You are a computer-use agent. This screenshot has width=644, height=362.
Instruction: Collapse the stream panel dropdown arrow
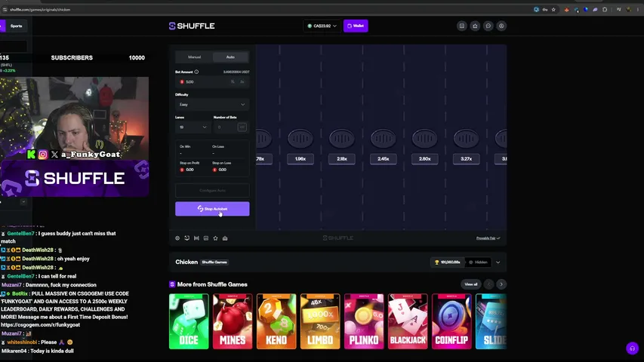23,201
